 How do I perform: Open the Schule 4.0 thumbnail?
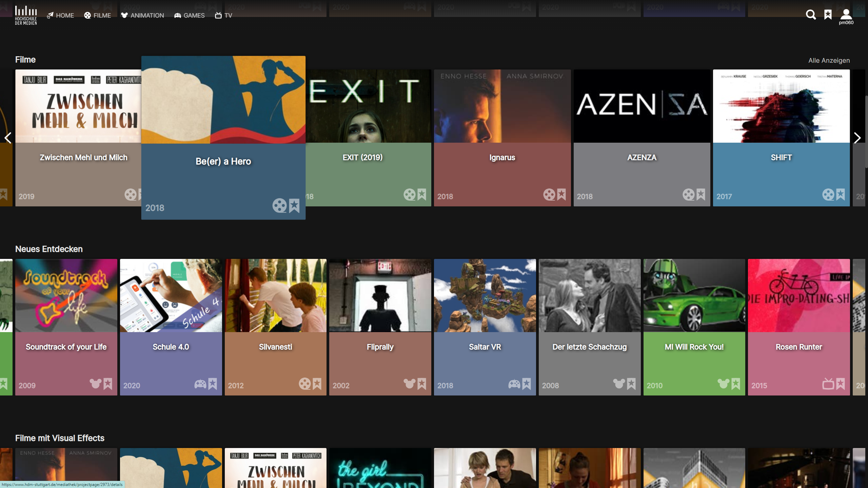(171, 296)
